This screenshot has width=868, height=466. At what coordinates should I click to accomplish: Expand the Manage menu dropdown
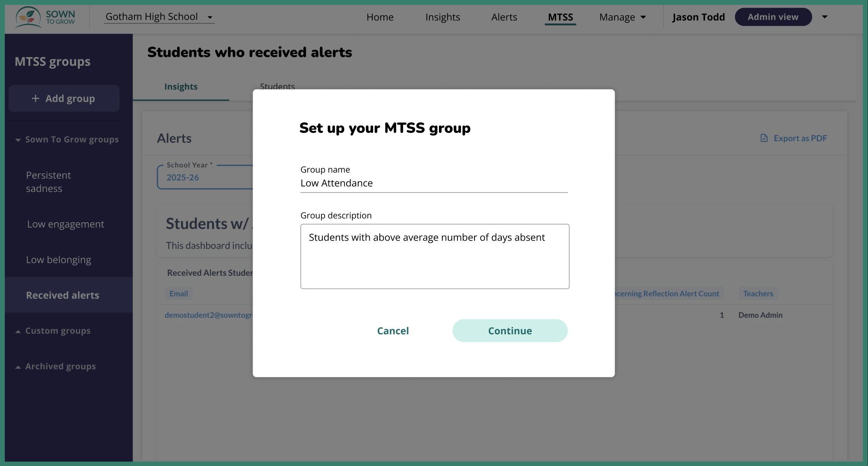pos(622,17)
